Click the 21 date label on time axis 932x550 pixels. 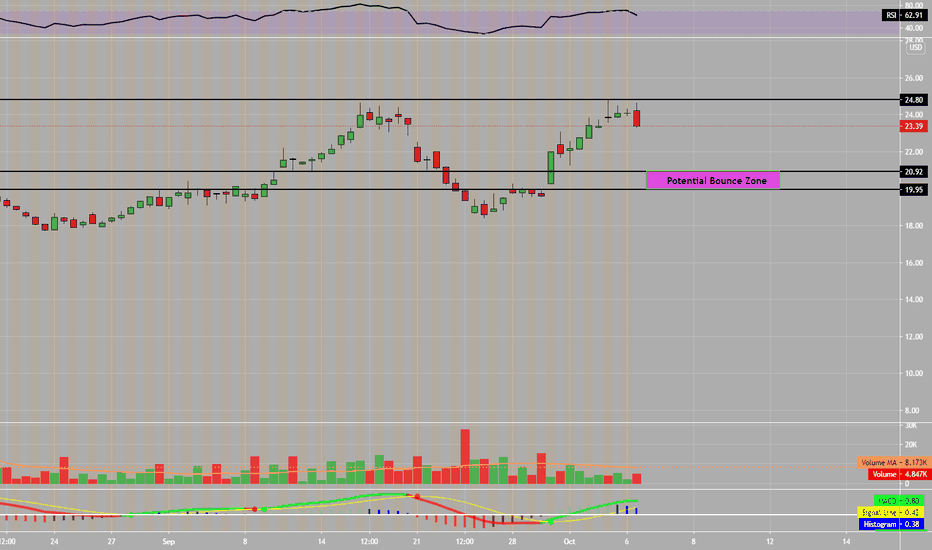tap(417, 542)
